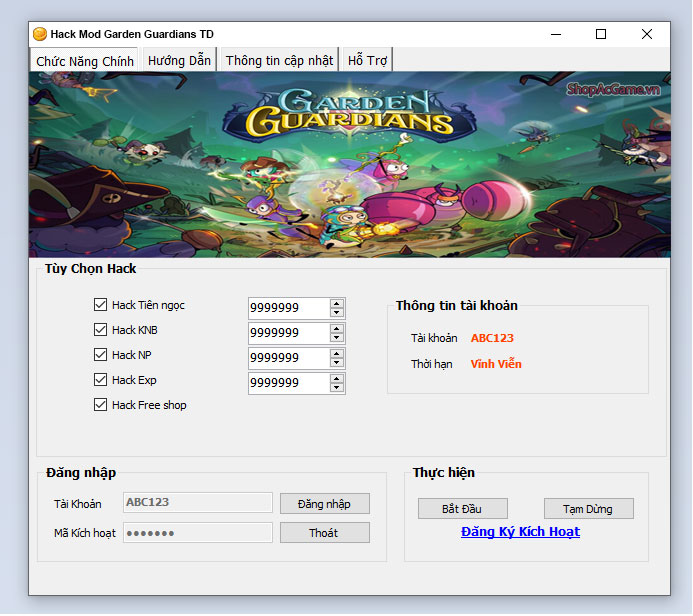Decrease the Hack NP value with down arrow
This screenshot has height=616, width=693.
pos(337,363)
